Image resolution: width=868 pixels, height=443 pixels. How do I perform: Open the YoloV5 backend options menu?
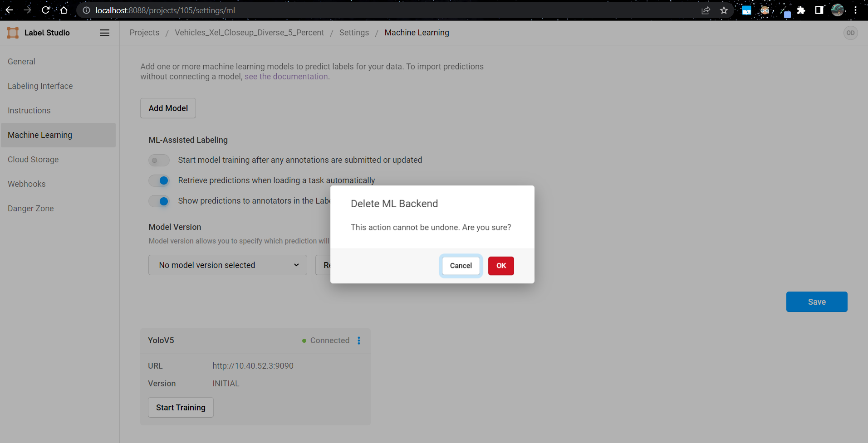click(x=359, y=341)
